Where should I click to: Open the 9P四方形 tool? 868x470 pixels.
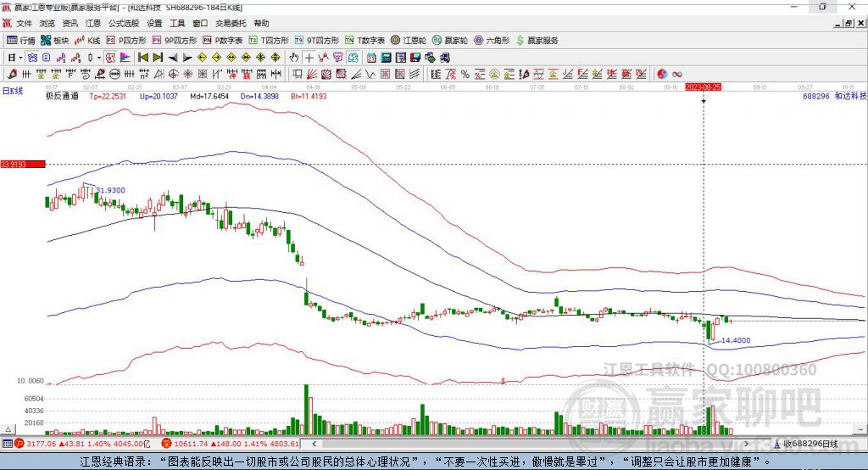pyautogui.click(x=175, y=41)
